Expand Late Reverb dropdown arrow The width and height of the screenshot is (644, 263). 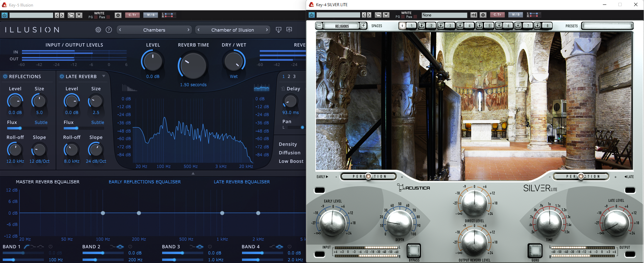(x=104, y=76)
